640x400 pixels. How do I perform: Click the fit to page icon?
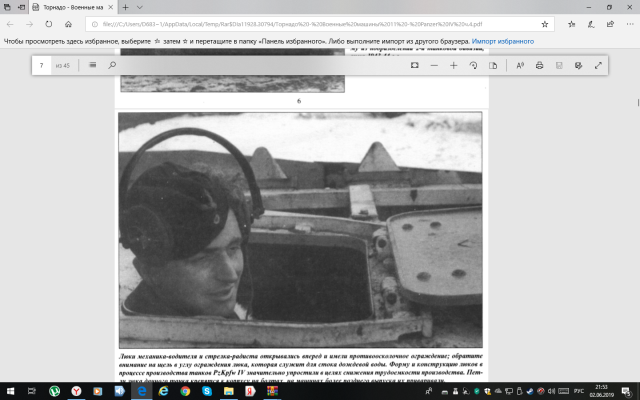pyautogui.click(x=415, y=65)
